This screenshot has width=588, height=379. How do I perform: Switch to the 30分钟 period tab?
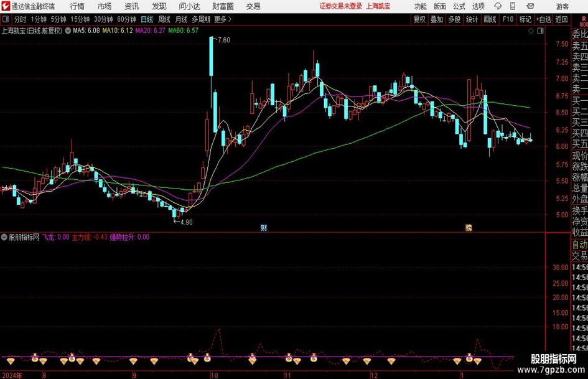tap(103, 19)
